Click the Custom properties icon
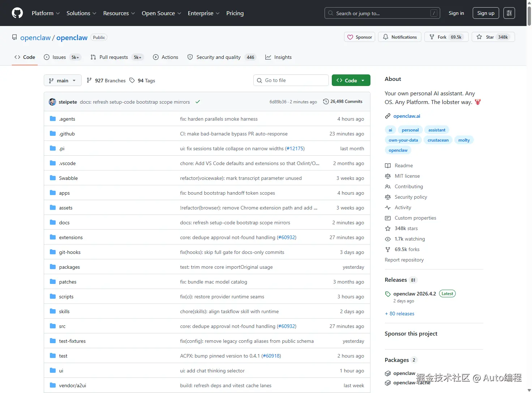532x393 pixels. pyautogui.click(x=388, y=218)
